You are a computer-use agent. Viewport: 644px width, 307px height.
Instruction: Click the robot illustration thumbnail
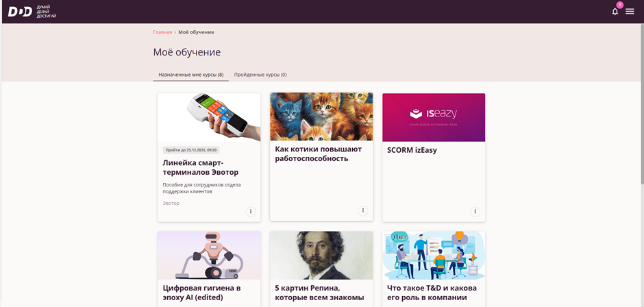pyautogui.click(x=209, y=255)
